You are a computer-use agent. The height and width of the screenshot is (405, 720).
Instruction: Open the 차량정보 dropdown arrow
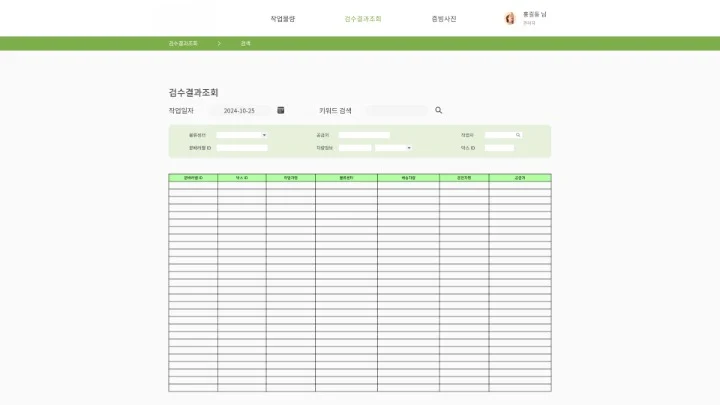(x=409, y=148)
